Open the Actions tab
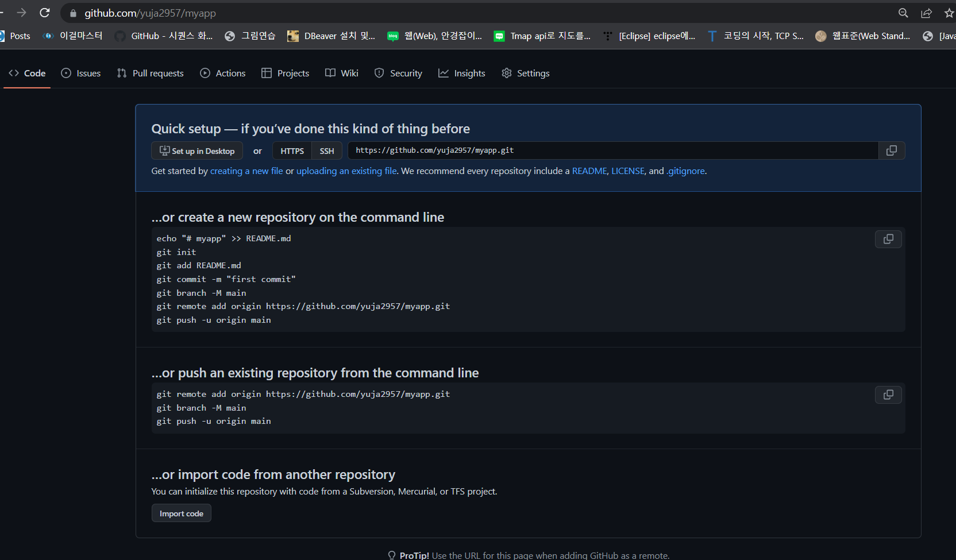The height and width of the screenshot is (560, 956). tap(223, 74)
